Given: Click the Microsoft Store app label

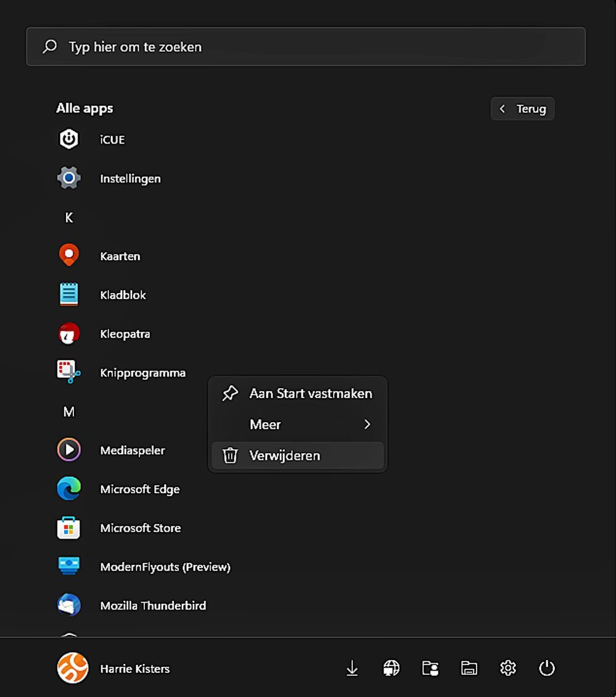Looking at the screenshot, I should (141, 528).
